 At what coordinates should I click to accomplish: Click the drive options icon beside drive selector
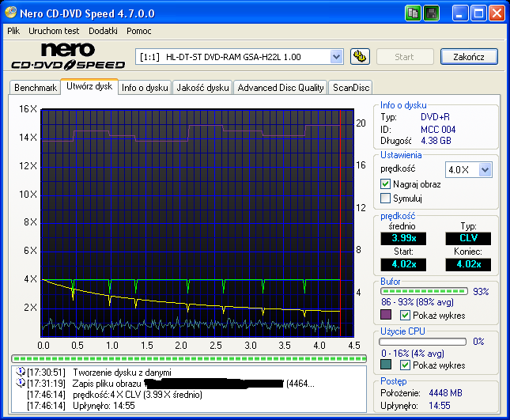359,56
